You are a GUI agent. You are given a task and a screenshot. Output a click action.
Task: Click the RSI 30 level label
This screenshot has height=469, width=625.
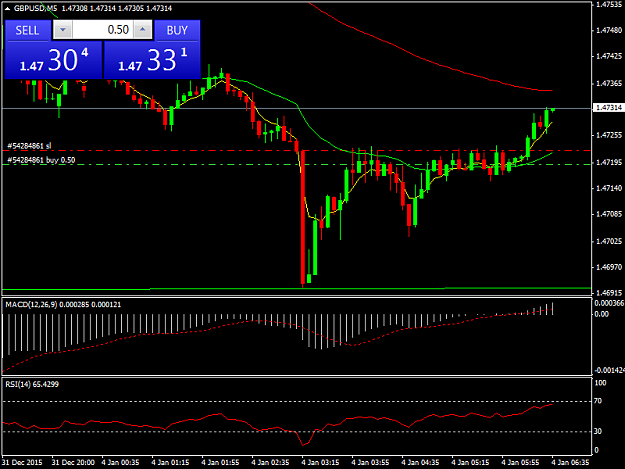pyautogui.click(x=598, y=432)
